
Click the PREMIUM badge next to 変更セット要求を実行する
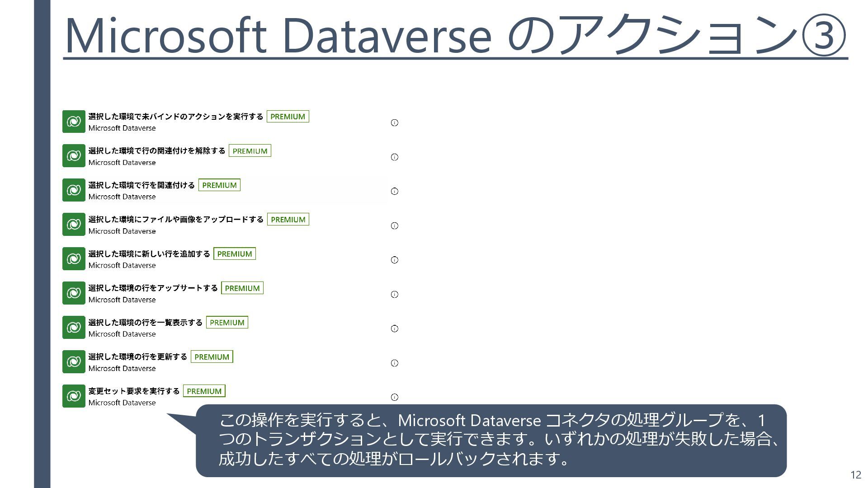tap(204, 391)
